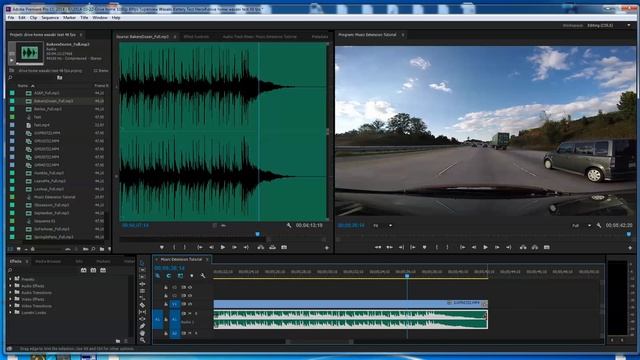Click the timeline playhead marker
The image size is (640, 360).
click(407, 276)
